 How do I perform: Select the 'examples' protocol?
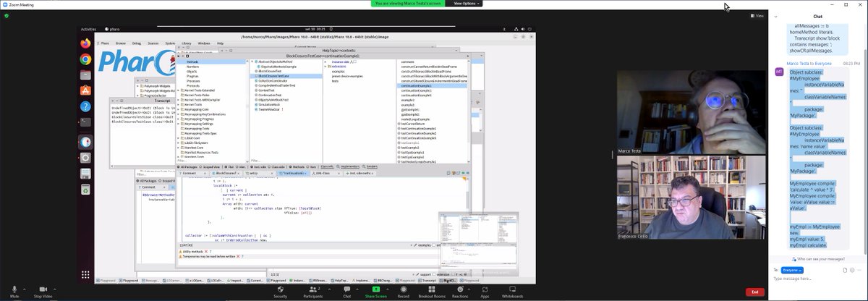click(x=338, y=72)
